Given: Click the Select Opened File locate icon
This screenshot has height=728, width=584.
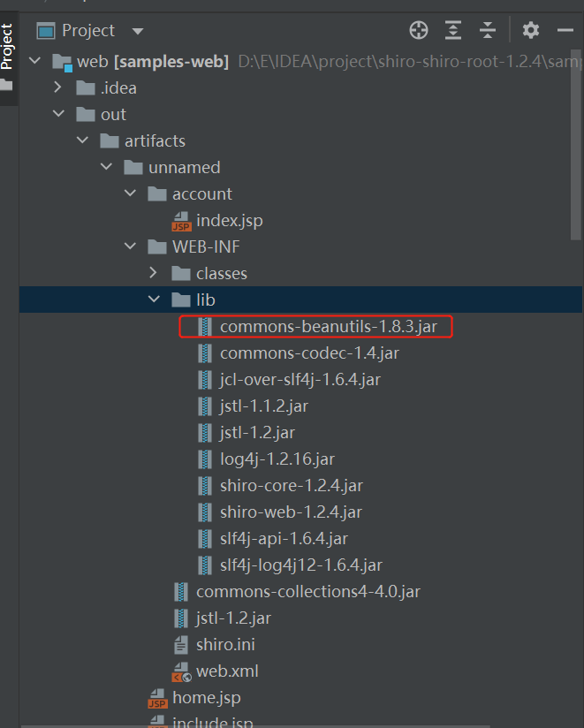Looking at the screenshot, I should (418, 31).
